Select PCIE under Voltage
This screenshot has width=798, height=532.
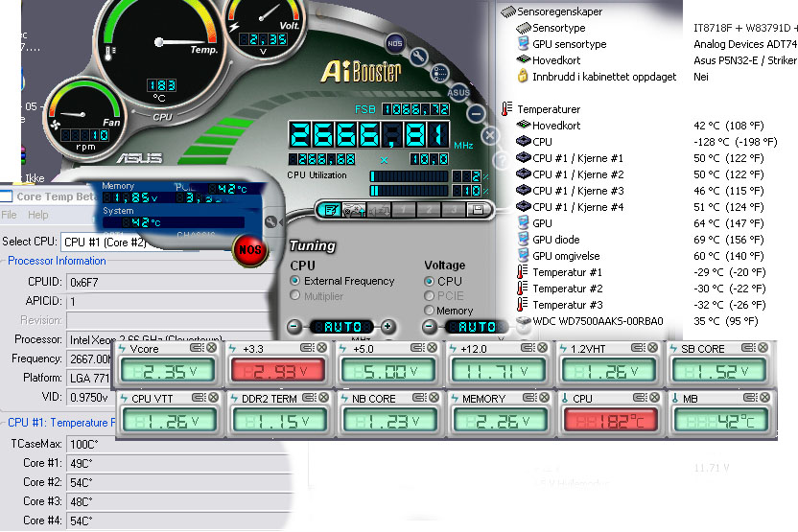point(429,295)
